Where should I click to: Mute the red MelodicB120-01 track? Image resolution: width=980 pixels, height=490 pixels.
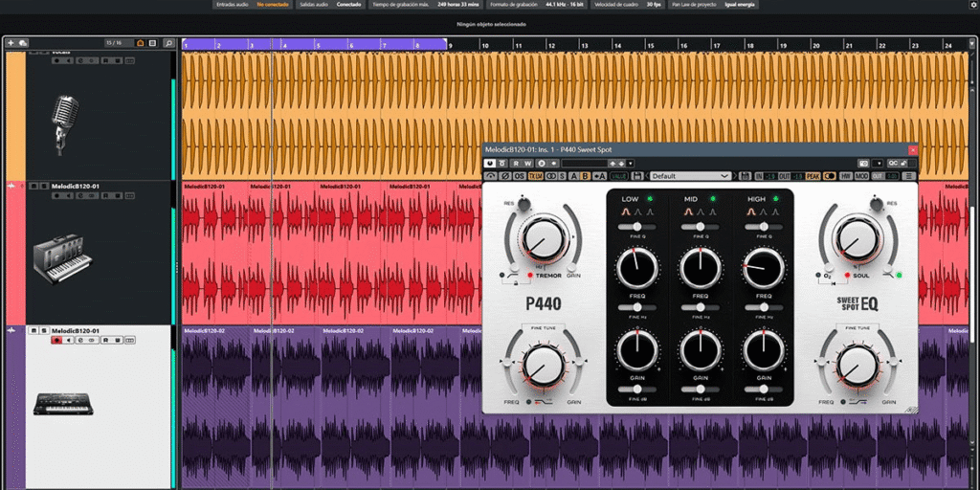(33, 186)
